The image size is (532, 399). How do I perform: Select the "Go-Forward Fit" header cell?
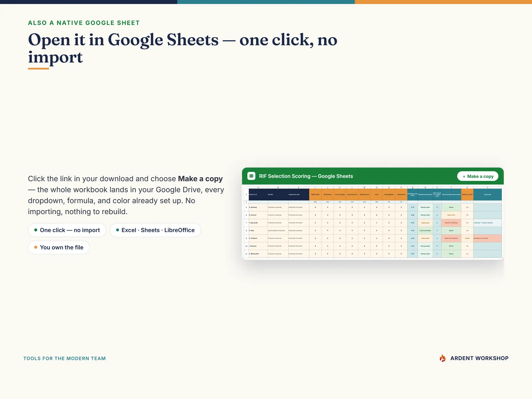click(352, 195)
